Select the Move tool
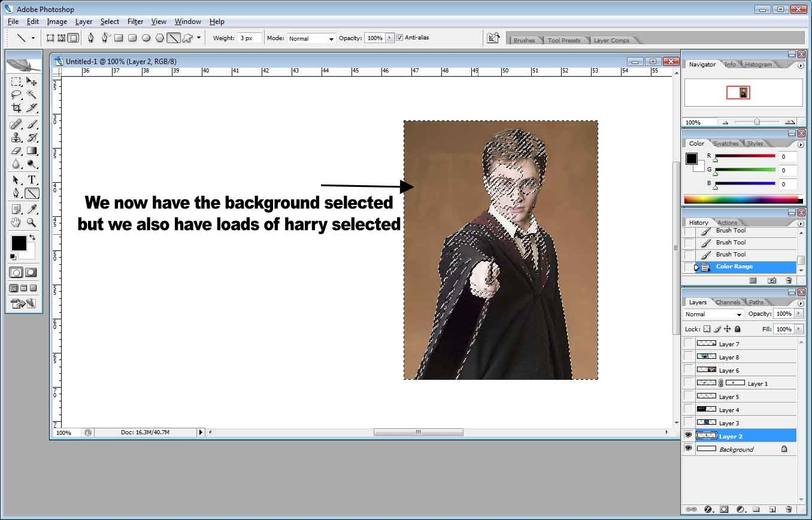 coord(32,81)
